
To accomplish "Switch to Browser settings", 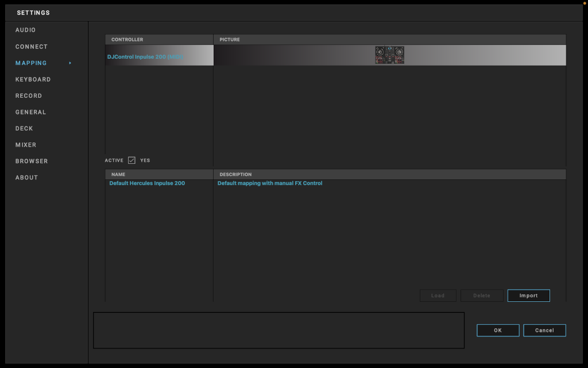I will [32, 162].
